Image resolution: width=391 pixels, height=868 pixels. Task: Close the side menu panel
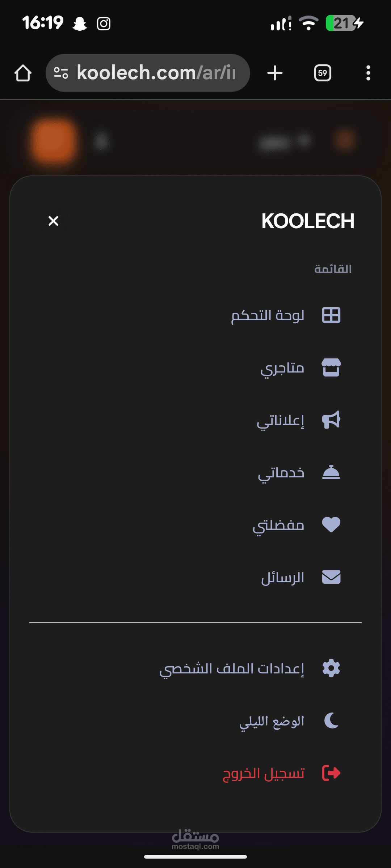click(x=53, y=221)
